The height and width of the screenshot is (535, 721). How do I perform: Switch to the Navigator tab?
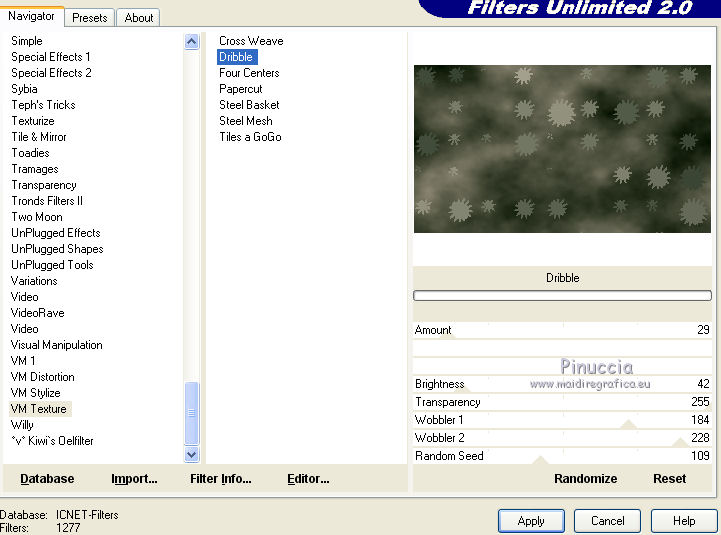point(31,16)
